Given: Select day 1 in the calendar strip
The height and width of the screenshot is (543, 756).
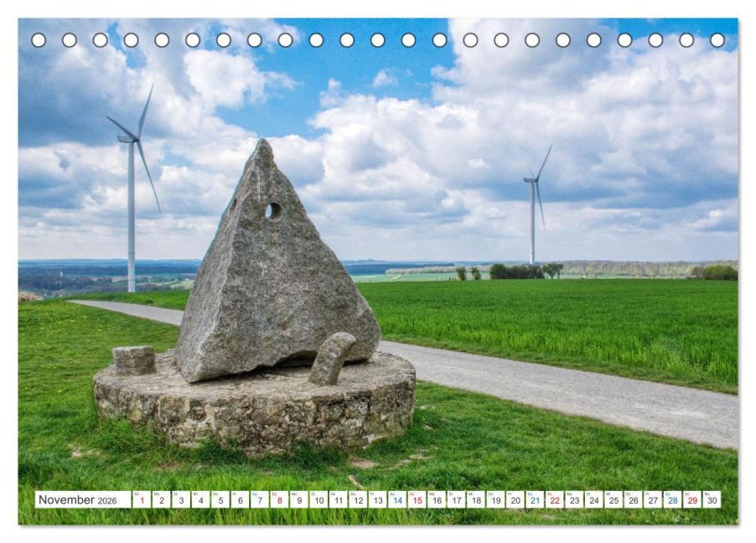Looking at the screenshot, I should [142, 500].
